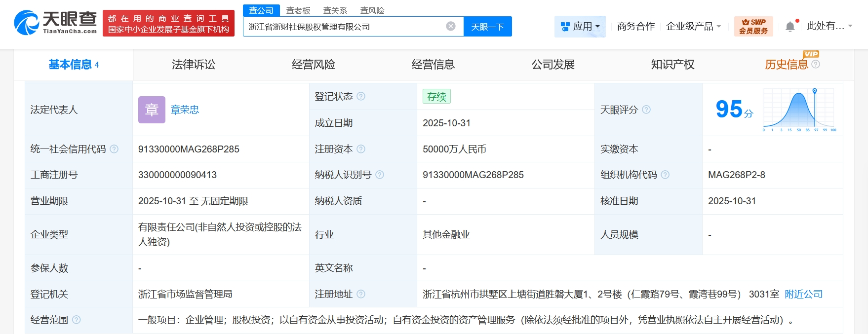
Task: Open the notification bell
Action: (x=790, y=27)
